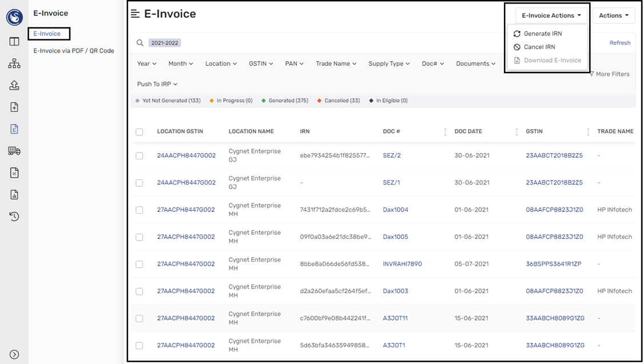Open the GSTIN filter dropdown
Screen dimensions: 643x364
(x=261, y=63)
